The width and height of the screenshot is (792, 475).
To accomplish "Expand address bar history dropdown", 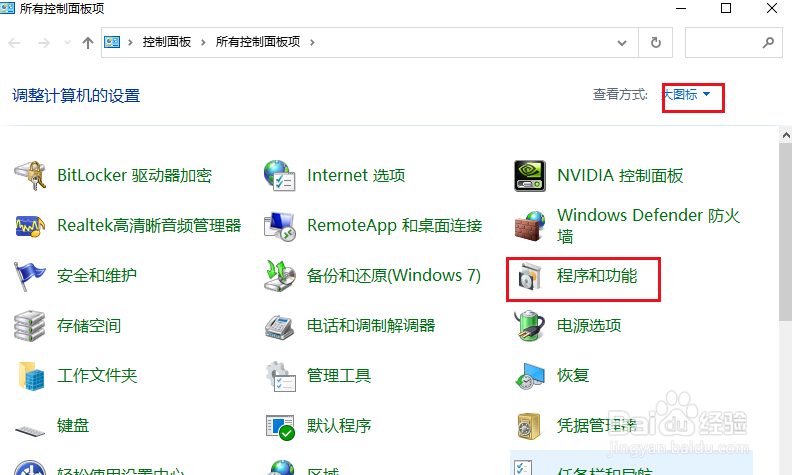I will coord(622,43).
